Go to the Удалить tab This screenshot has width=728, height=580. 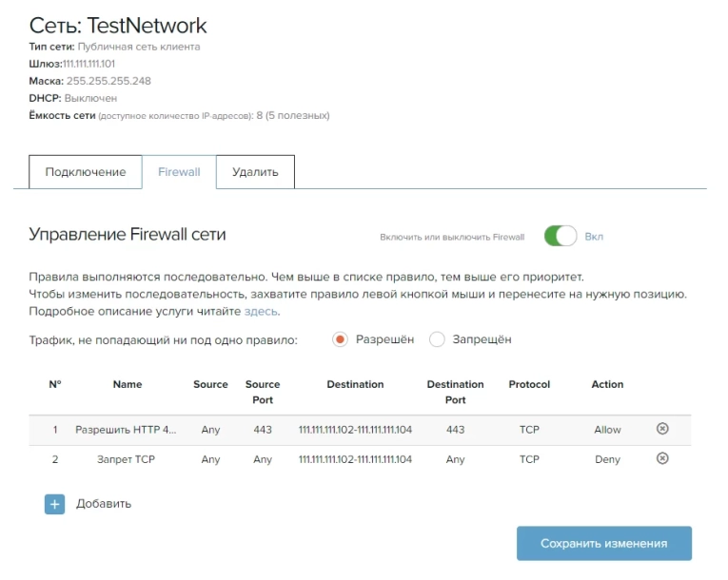[255, 172]
